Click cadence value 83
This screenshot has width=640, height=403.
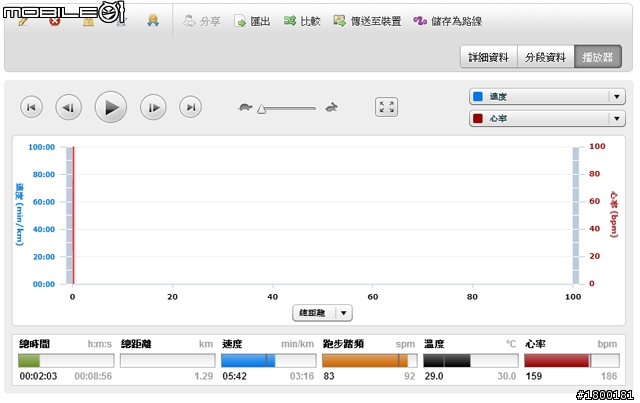(x=329, y=376)
